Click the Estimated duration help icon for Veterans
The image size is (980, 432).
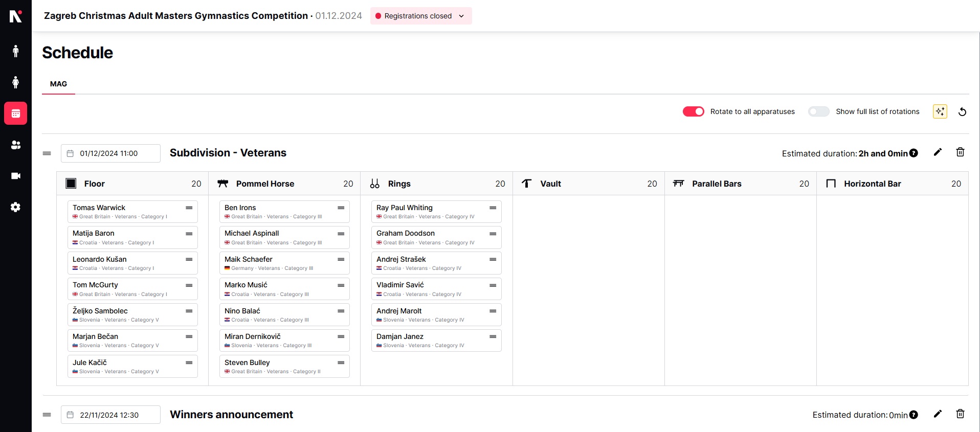(914, 153)
